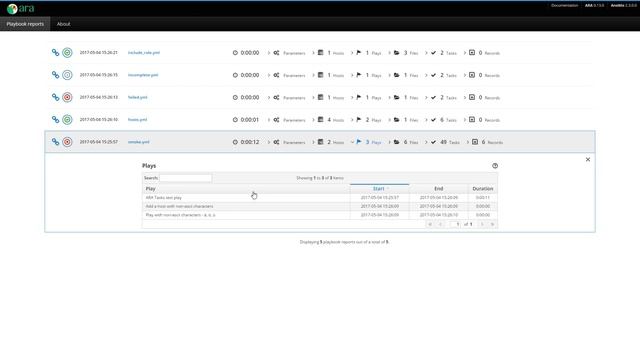
Task: Focus the Plays Search field
Action: click(x=186, y=178)
